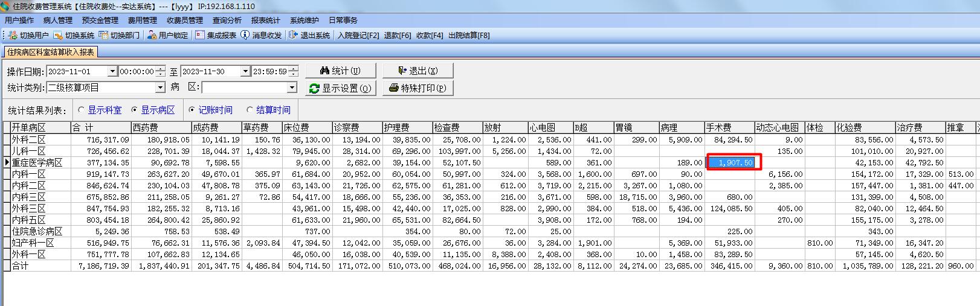Open the 病人管理 menu
Screen dimensions: 980x306
[58, 21]
